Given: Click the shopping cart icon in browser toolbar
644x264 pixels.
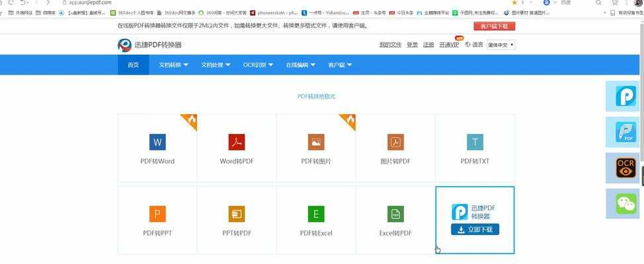Looking at the screenshot, I should 615,3.
